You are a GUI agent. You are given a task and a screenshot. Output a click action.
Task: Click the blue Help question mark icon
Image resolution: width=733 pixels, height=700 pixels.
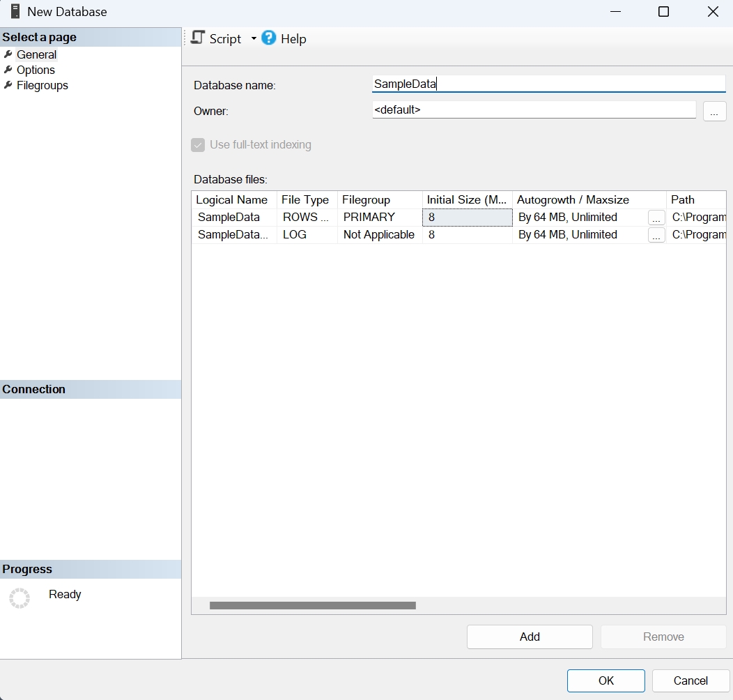point(269,38)
